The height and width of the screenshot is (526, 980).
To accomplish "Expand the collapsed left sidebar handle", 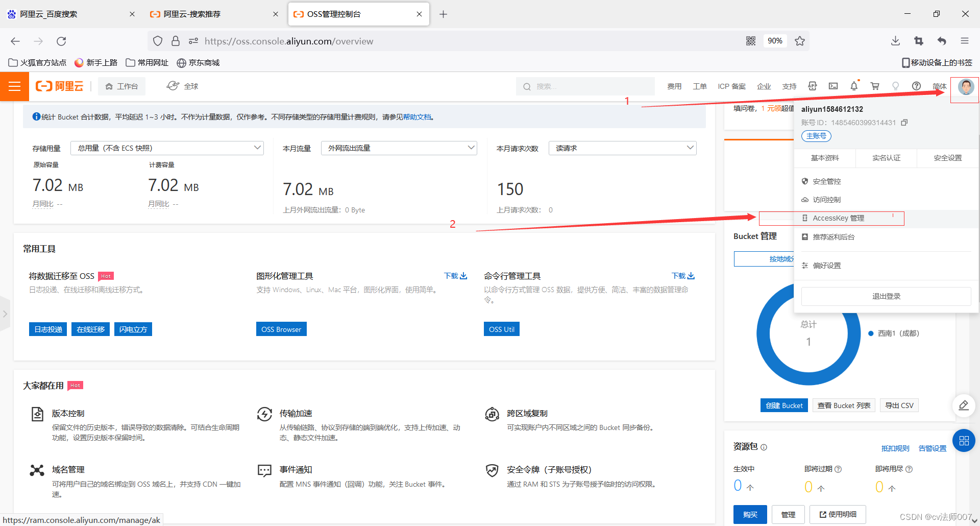I will coord(5,314).
